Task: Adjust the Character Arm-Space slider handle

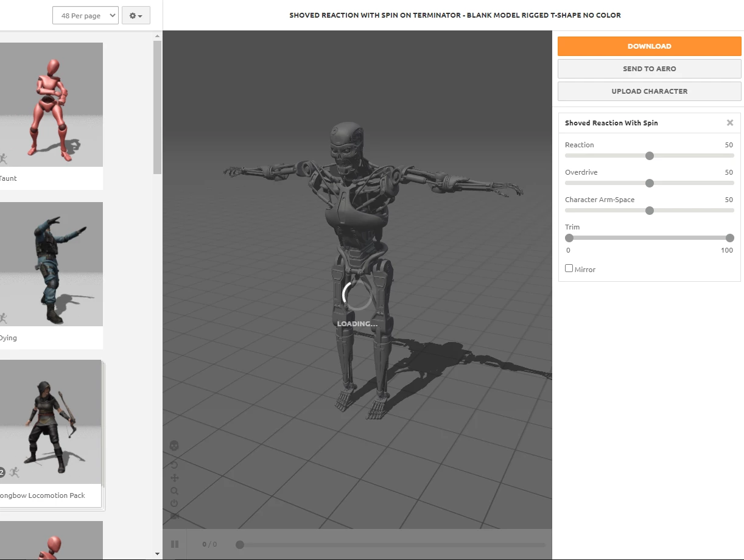Action: [x=650, y=211]
